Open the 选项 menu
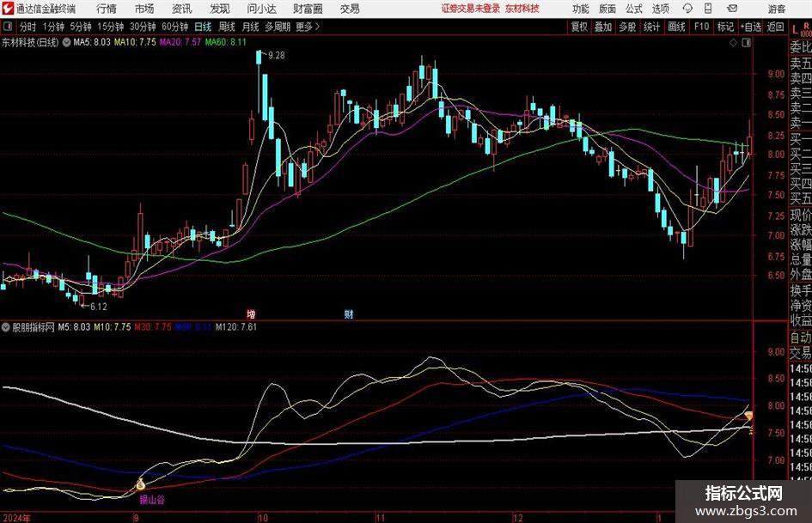The image size is (812, 523). pyautogui.click(x=660, y=9)
